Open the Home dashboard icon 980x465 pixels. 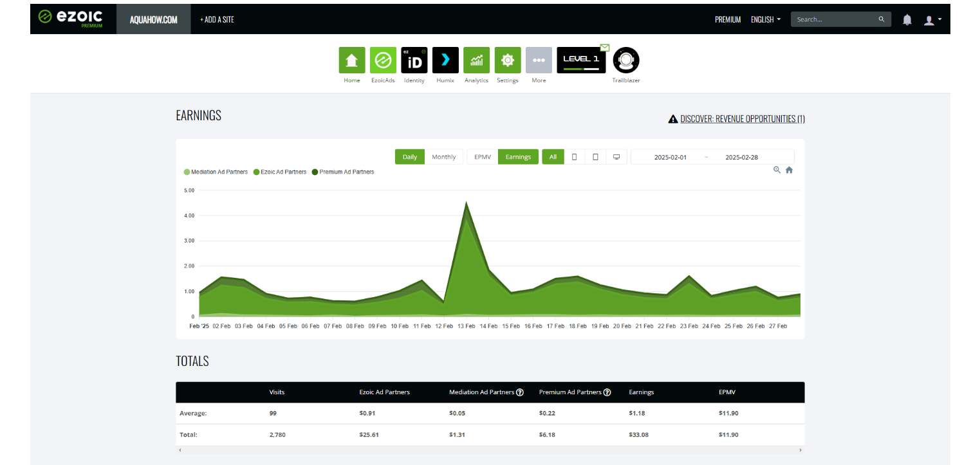pos(351,60)
